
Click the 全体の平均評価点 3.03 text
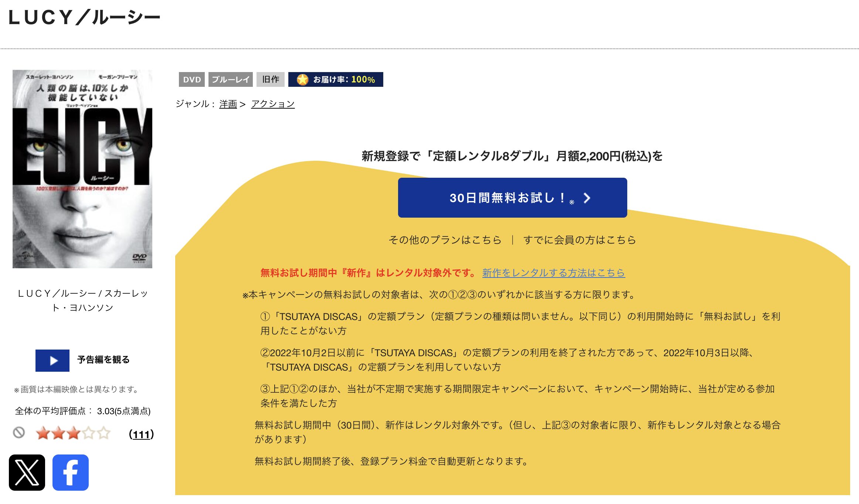click(x=83, y=411)
